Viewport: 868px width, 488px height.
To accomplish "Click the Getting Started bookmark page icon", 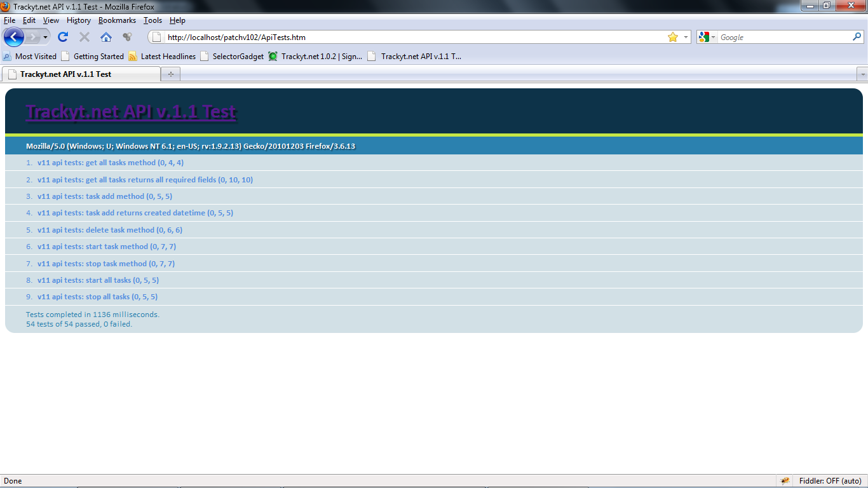I will click(x=65, y=56).
